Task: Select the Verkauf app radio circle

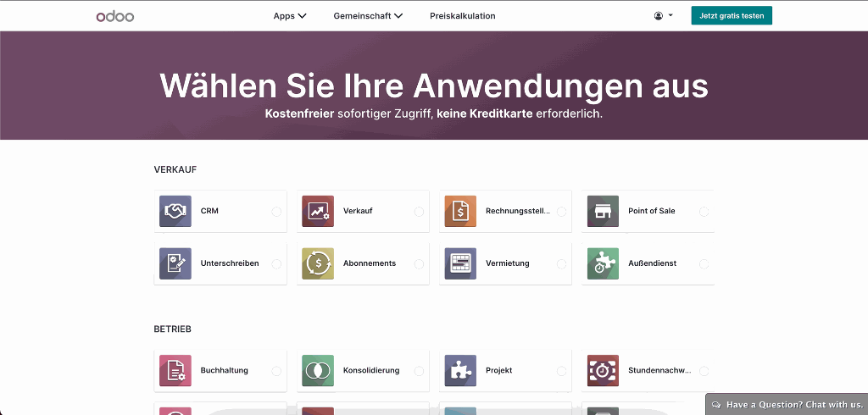Action: [x=419, y=212]
